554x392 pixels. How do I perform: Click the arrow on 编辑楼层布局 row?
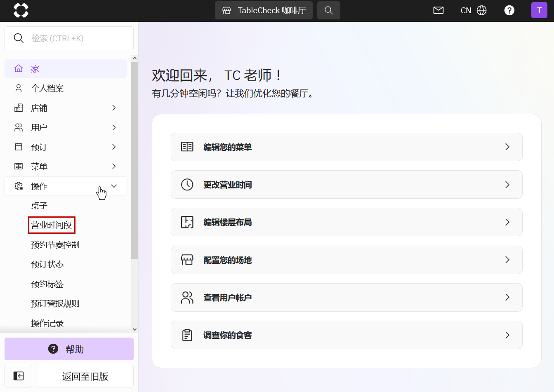pos(507,222)
